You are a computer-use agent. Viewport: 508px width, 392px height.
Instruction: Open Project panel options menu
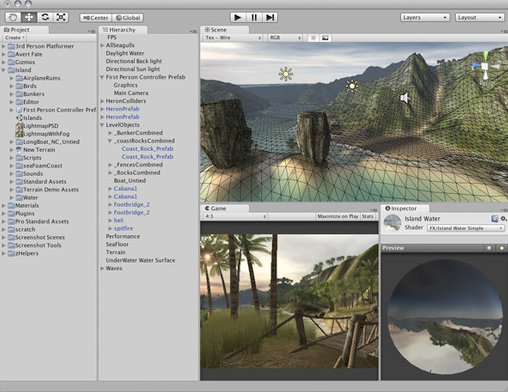(x=92, y=31)
